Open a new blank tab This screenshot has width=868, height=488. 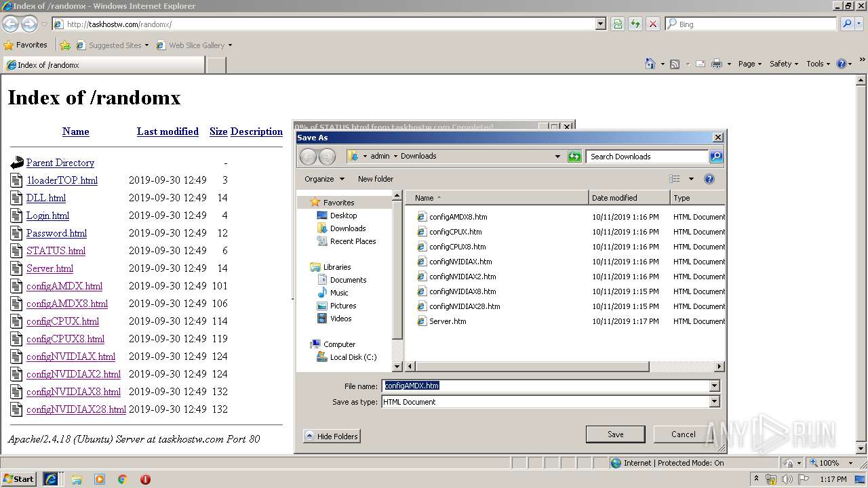click(x=216, y=65)
